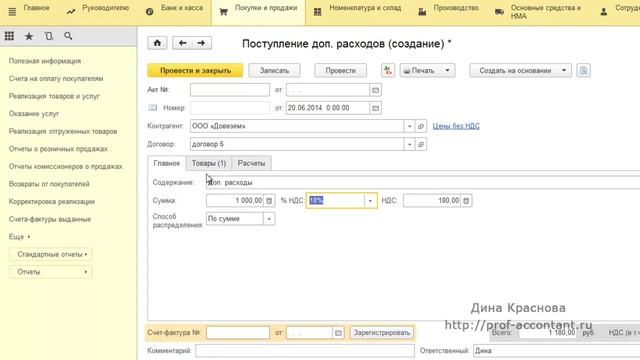Open Договор card link icon
This screenshot has width=640, height=360.
click(x=421, y=144)
